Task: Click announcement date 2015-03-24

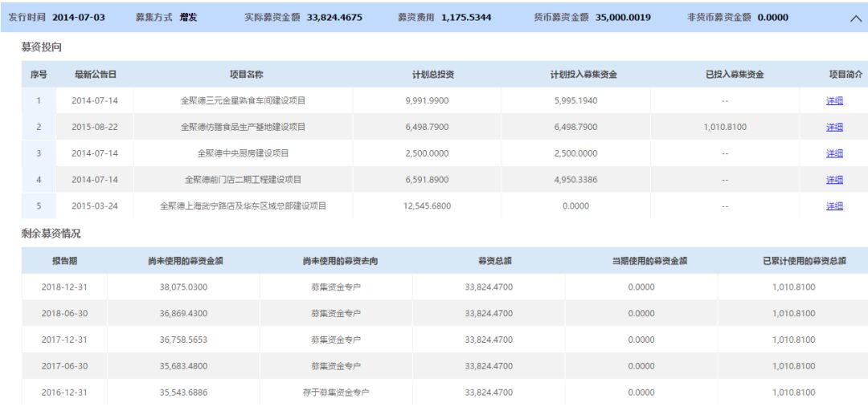Action: click(95, 206)
